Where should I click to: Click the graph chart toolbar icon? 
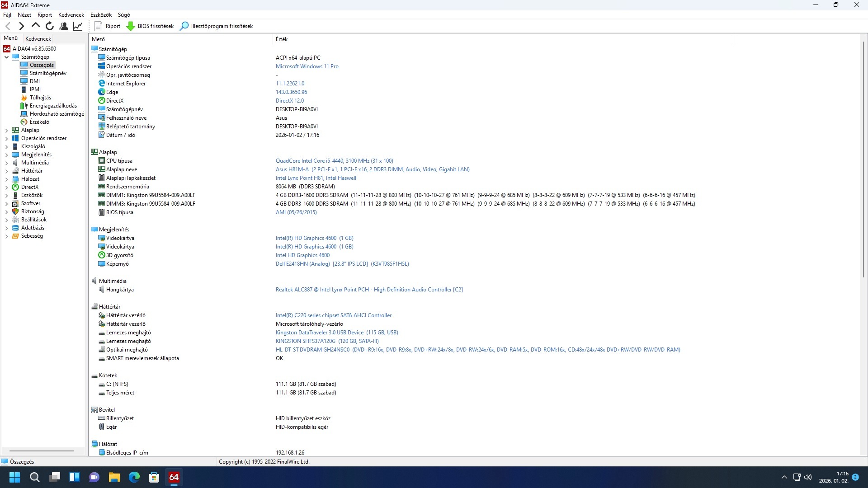[x=78, y=26]
